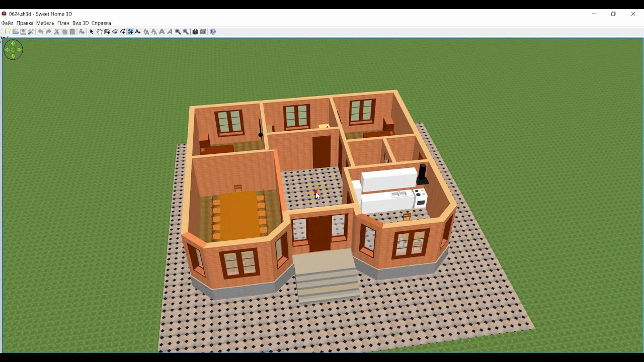Toggle the highlighted Create dimensions tool

point(130,32)
